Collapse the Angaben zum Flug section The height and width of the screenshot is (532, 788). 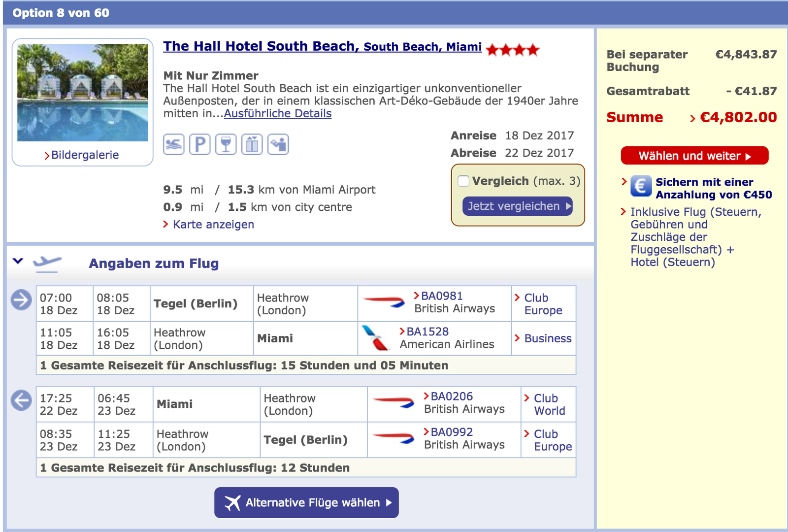click(x=18, y=261)
